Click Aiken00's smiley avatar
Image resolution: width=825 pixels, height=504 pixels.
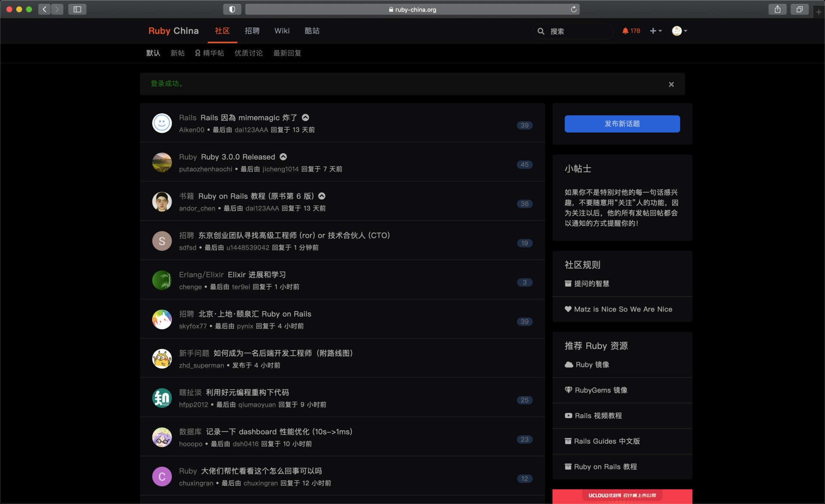[162, 123]
